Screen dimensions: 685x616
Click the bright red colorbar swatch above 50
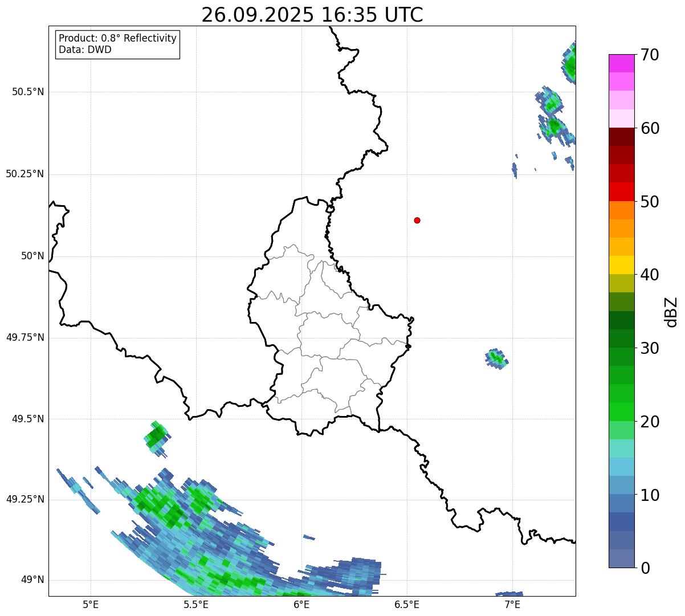621,191
